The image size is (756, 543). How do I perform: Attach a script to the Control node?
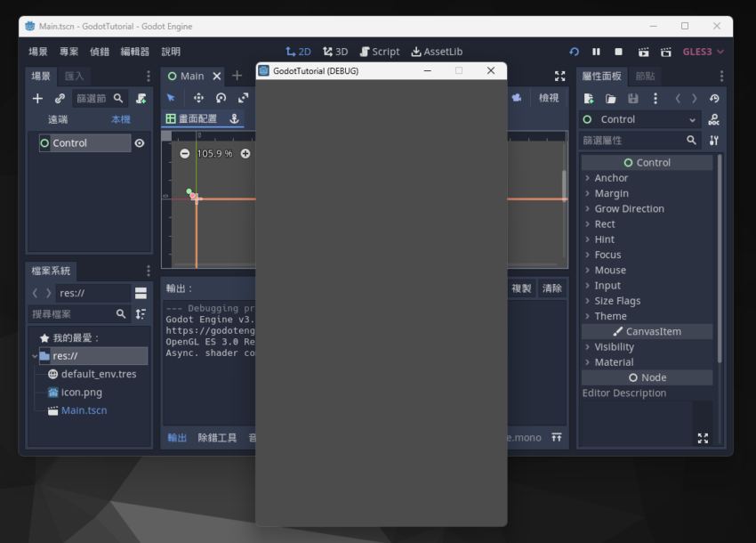(x=141, y=99)
